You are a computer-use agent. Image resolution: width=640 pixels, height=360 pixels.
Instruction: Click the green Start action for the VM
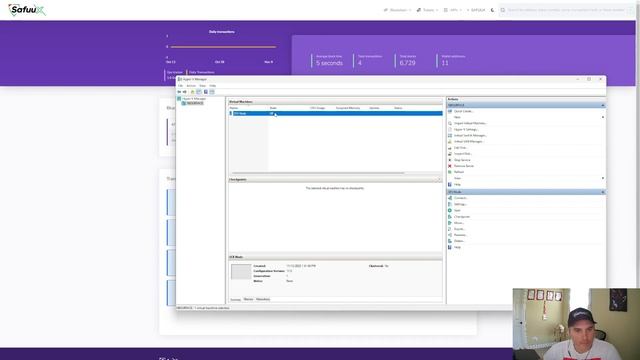(450, 210)
